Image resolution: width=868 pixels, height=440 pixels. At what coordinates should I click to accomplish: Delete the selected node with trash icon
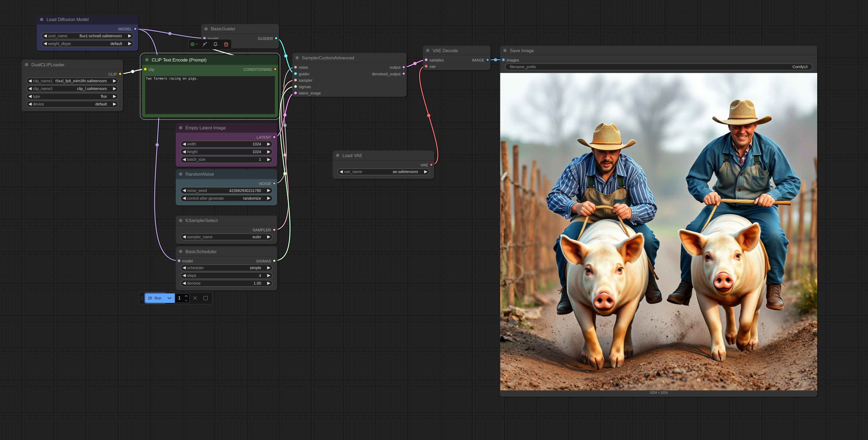(226, 44)
